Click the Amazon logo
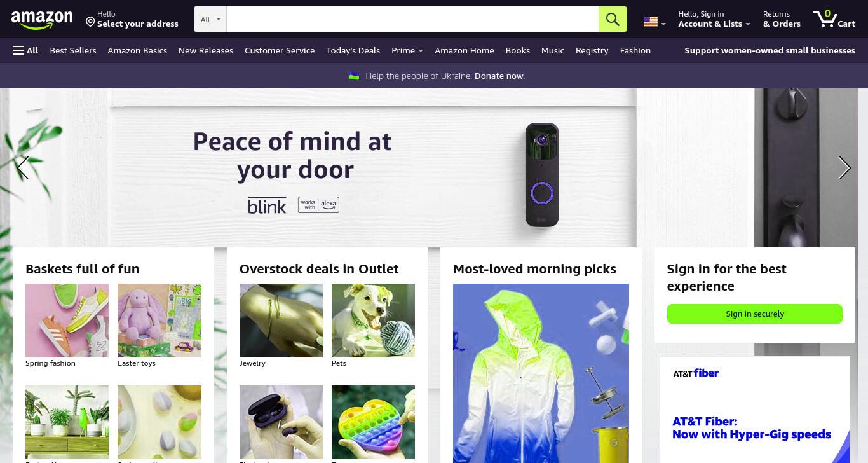 click(x=42, y=20)
